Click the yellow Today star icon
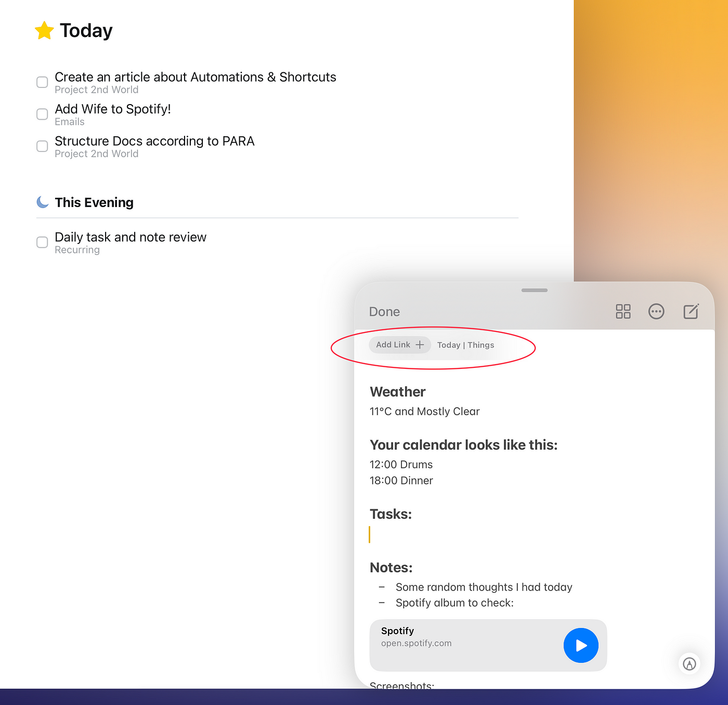This screenshot has height=705, width=728. point(44,31)
